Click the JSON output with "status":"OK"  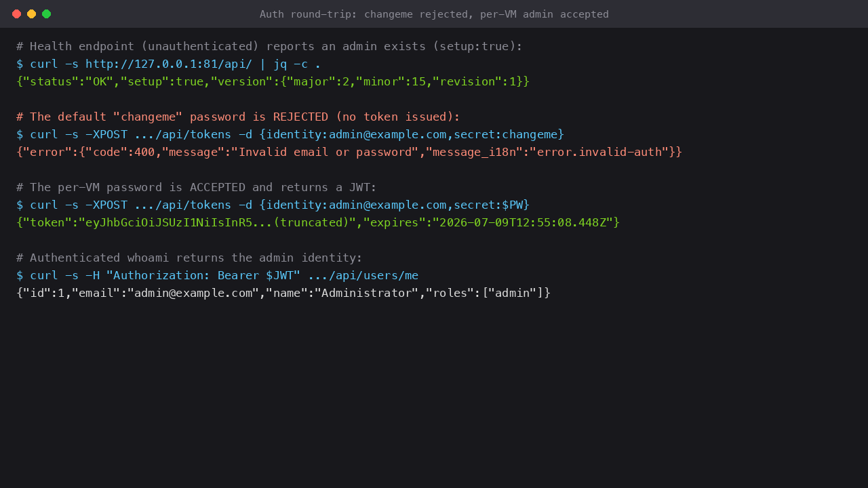click(x=273, y=81)
